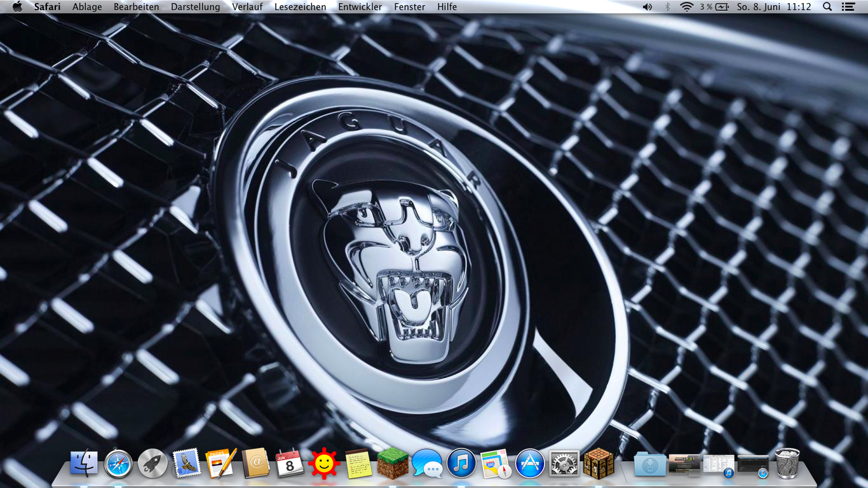The image size is (868, 488).
Task: Launch Safari from the Dock
Action: coord(118,463)
